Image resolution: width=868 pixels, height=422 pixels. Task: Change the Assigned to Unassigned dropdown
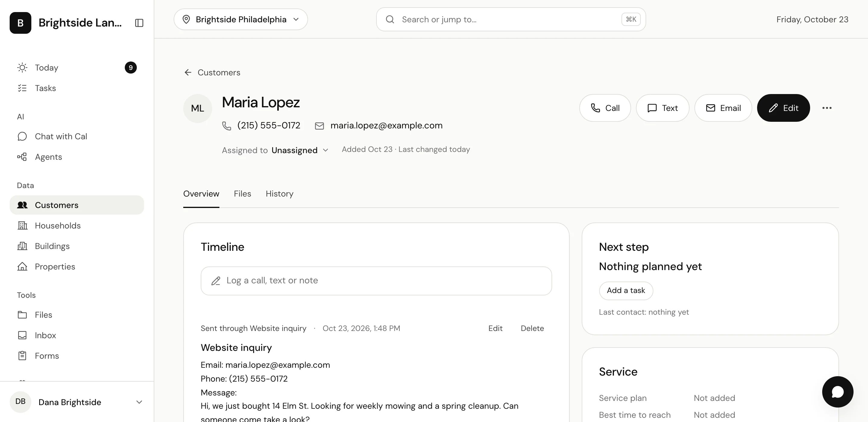point(300,150)
